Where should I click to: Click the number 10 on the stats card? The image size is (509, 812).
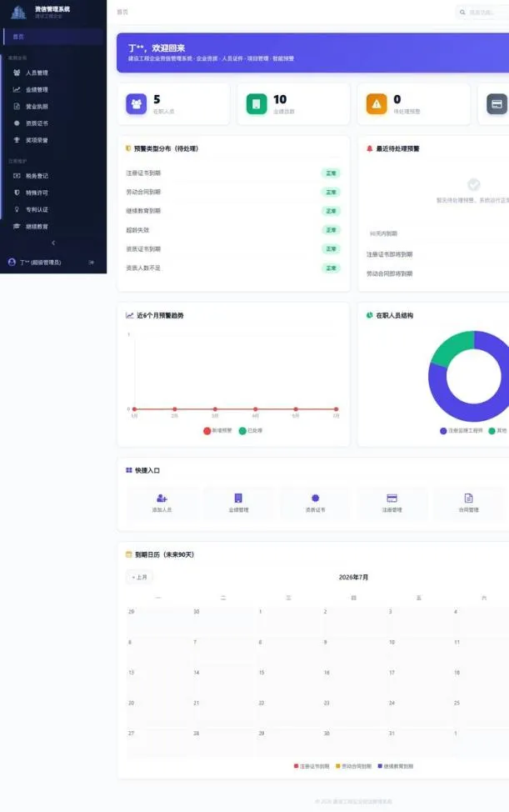280,99
